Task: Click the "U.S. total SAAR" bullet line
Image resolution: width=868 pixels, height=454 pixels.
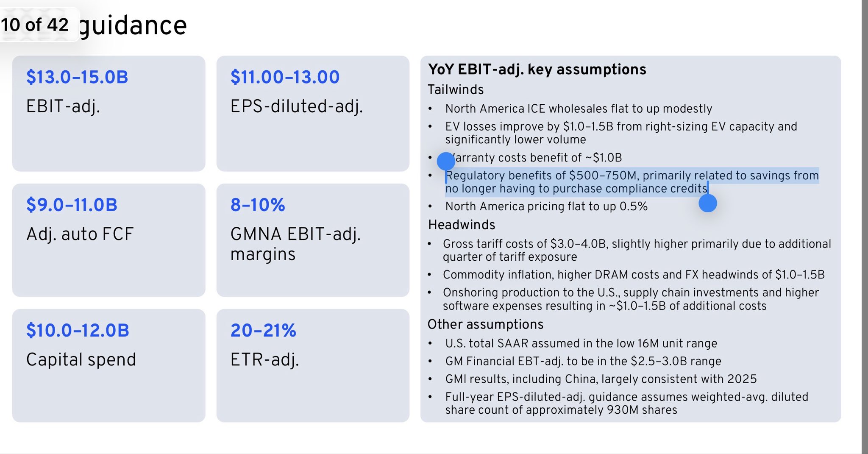Action: click(581, 343)
